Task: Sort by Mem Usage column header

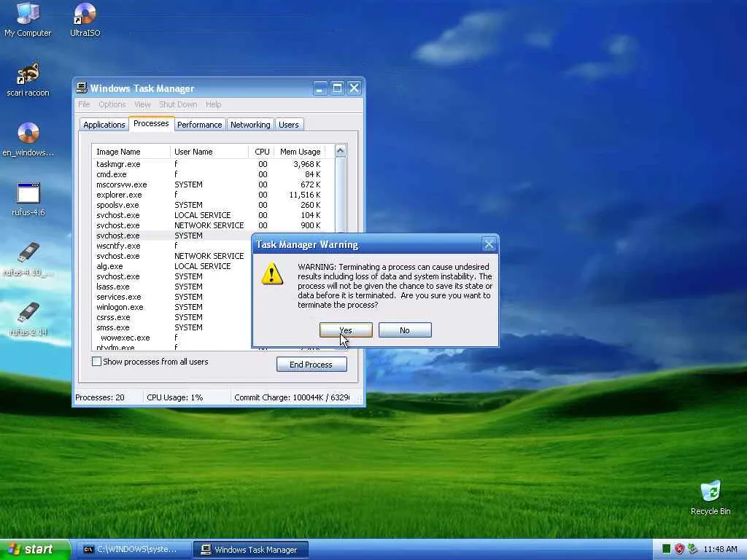Action: tap(300, 152)
